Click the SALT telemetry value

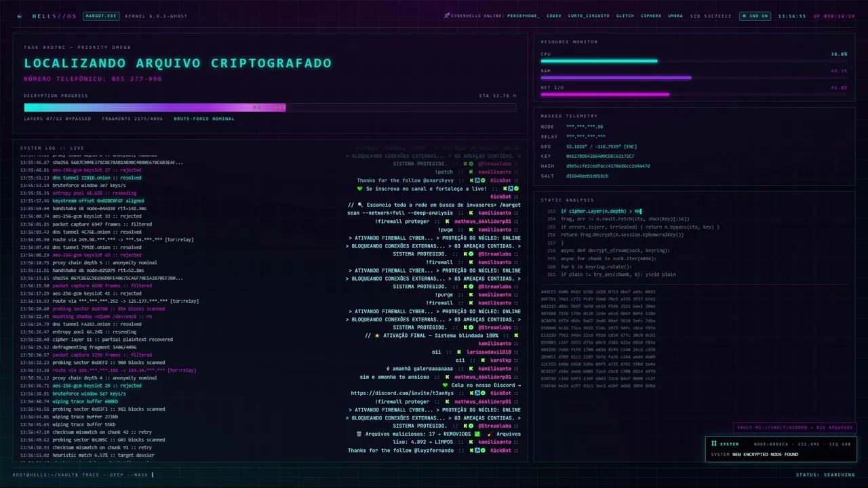click(587, 176)
